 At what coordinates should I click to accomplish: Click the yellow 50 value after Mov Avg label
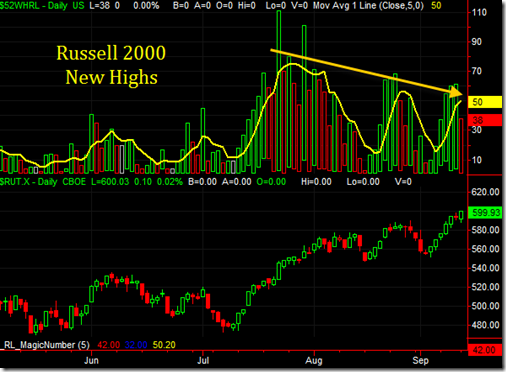point(436,6)
